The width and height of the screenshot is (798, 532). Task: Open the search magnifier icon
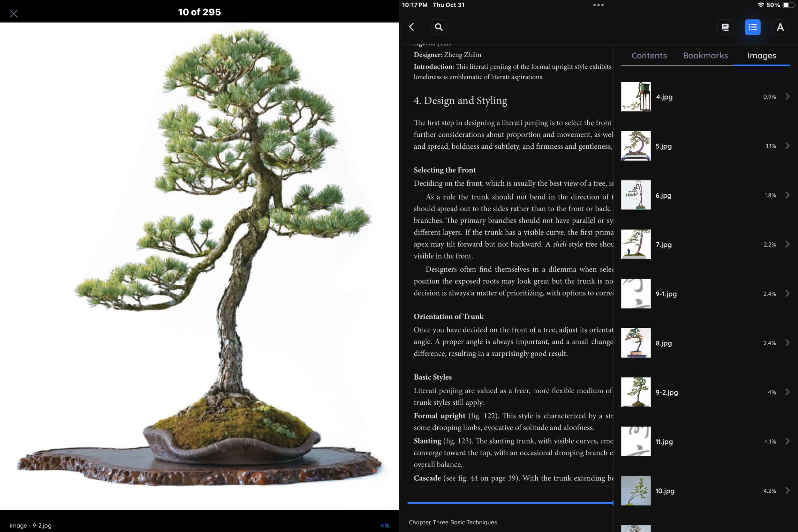point(438,27)
